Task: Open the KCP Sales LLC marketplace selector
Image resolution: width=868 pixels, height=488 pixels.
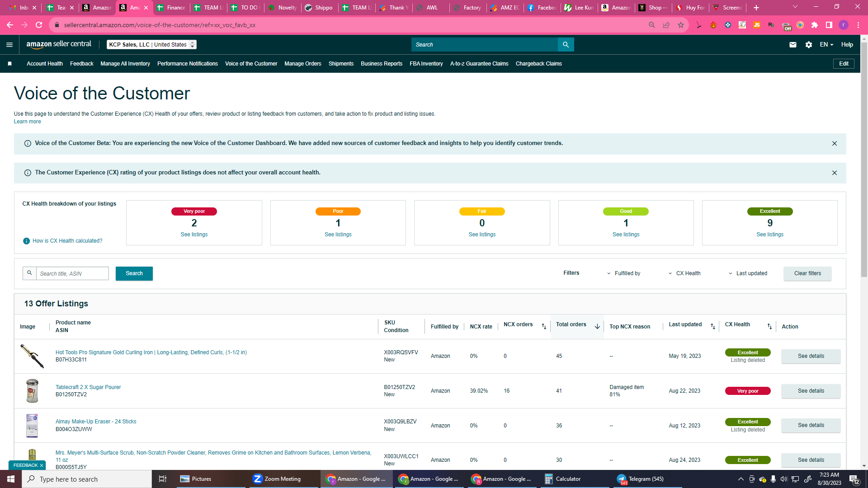Action: pos(151,44)
